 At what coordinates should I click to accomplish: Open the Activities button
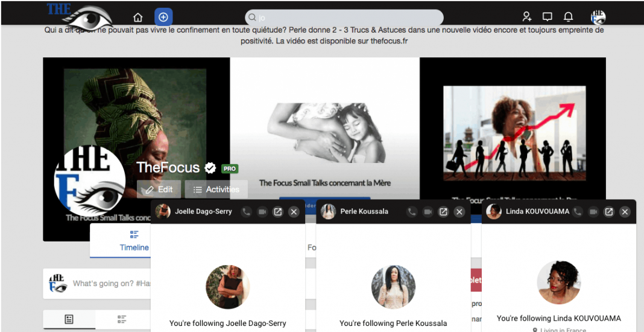point(216,190)
